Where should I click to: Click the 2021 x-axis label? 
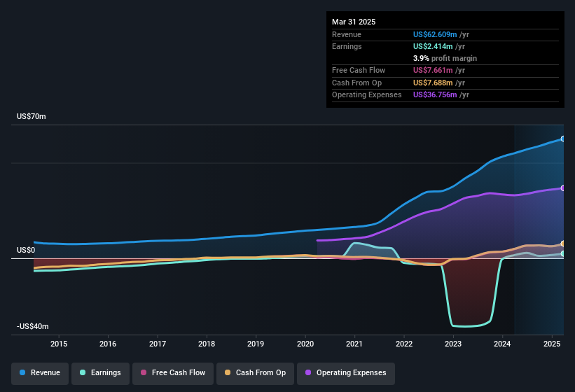pyautogui.click(x=354, y=344)
